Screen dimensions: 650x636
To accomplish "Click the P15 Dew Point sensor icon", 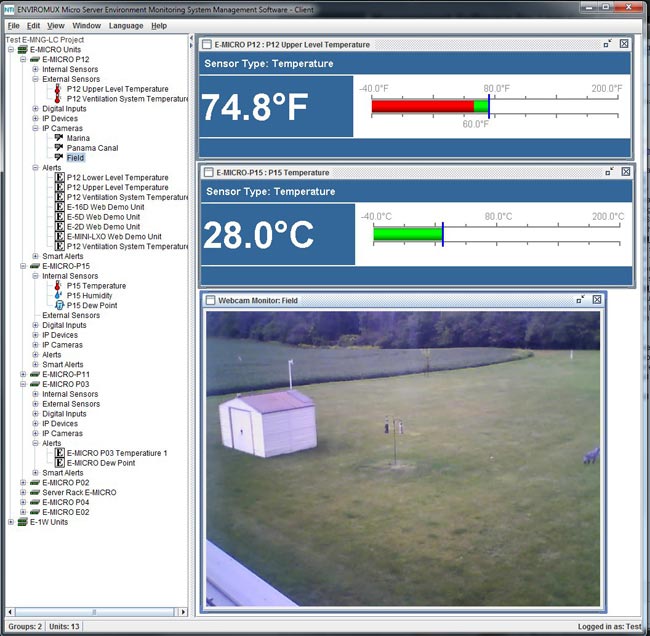I will point(59,305).
